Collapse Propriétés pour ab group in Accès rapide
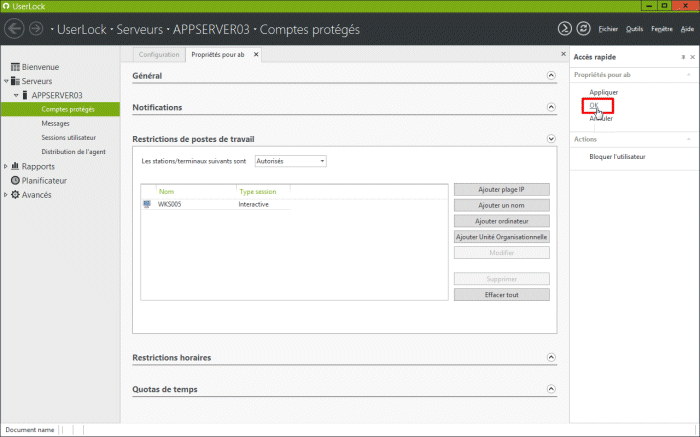Screen dimensions: 700x437 click(x=689, y=75)
